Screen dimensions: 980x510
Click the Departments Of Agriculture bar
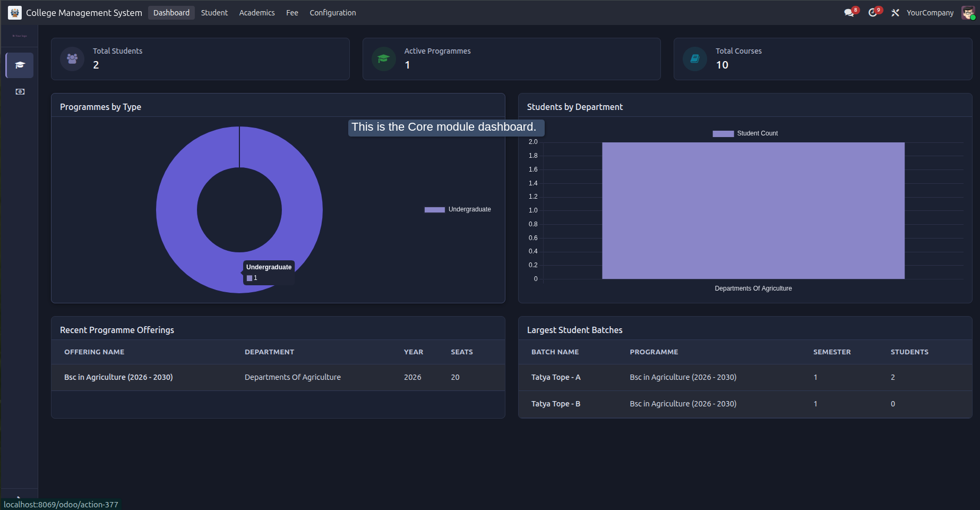753,210
